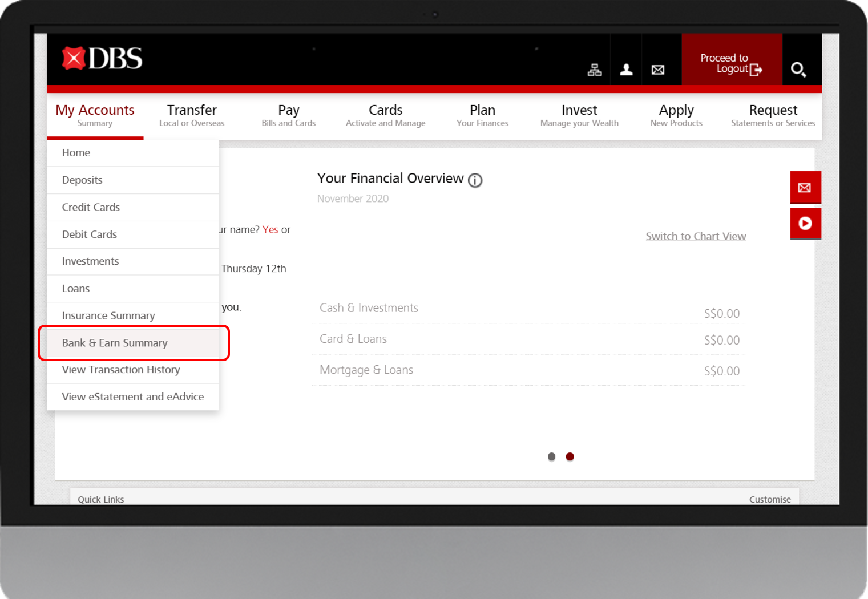
Task: Select the gray carousel dot
Action: pos(551,456)
